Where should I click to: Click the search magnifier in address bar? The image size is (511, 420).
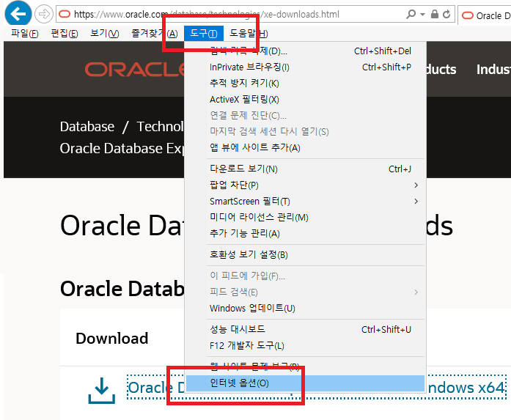pyautogui.click(x=411, y=14)
